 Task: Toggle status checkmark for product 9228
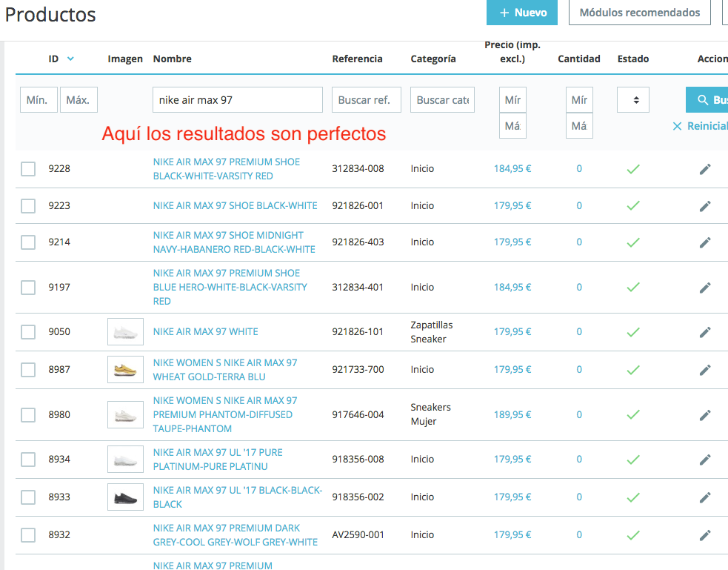point(633,169)
